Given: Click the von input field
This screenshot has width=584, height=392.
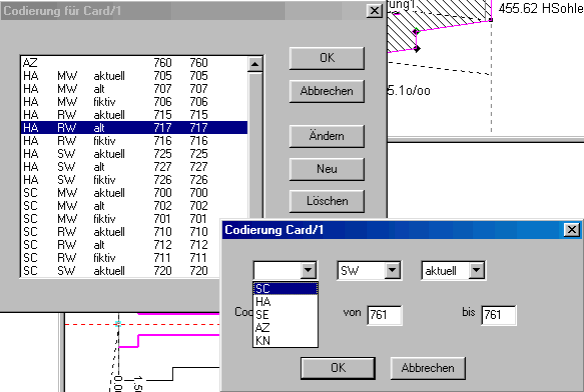Looking at the screenshot, I should [x=384, y=315].
